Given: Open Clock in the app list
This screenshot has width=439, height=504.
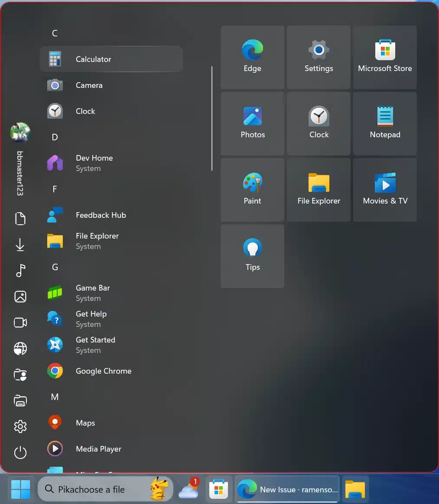Looking at the screenshot, I should pos(111,111).
